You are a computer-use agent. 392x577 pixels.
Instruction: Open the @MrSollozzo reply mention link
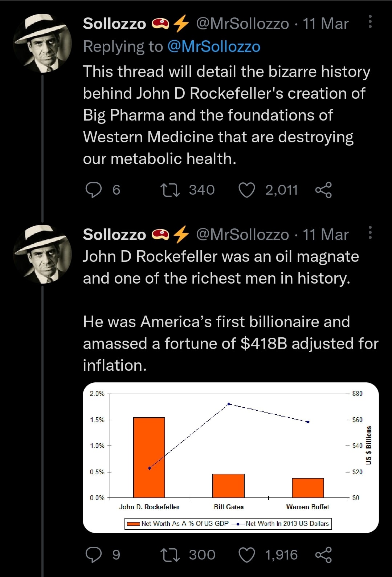[214, 46]
